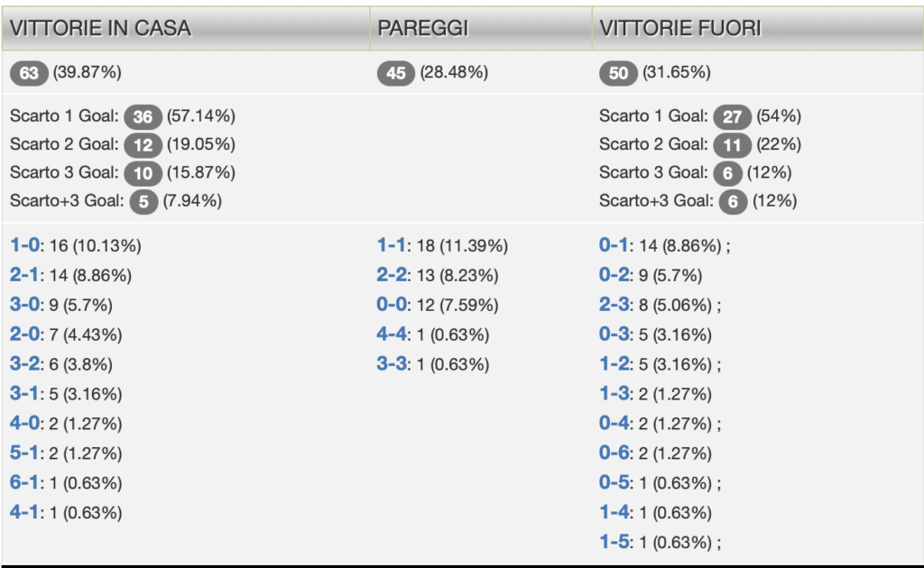Select the 0-2 away score link
Image resolution: width=924 pixels, height=568 pixels.
click(x=614, y=275)
